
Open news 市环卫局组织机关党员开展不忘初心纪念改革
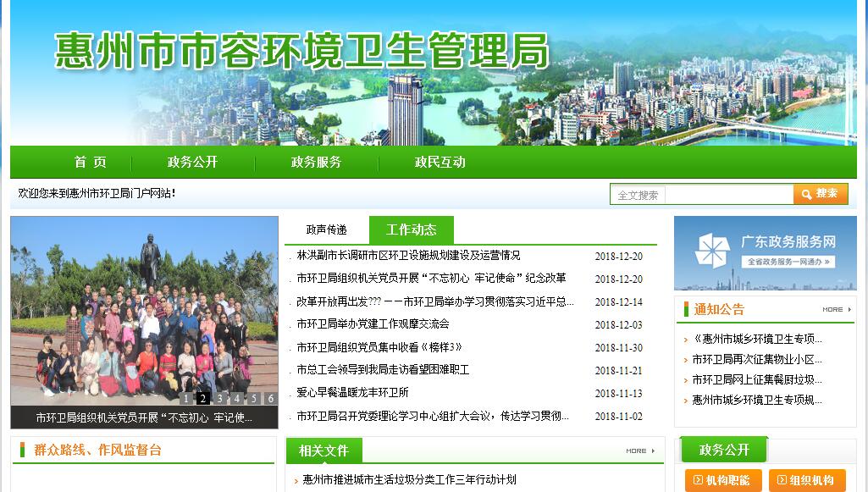tap(431, 279)
